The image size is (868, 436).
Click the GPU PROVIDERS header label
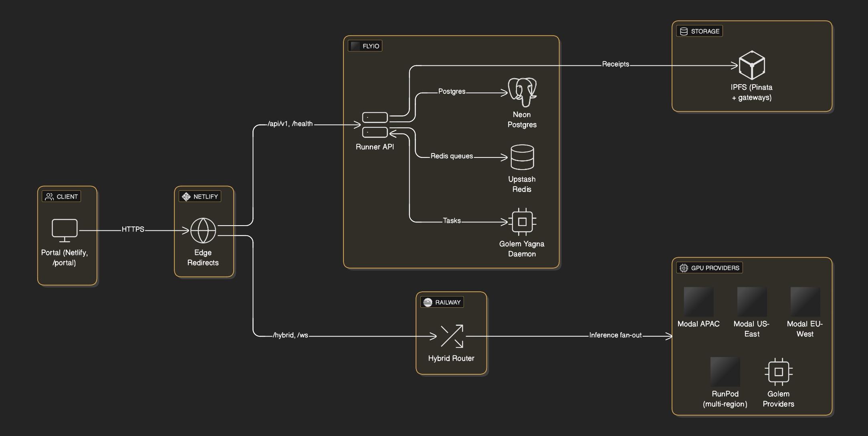tap(714, 268)
